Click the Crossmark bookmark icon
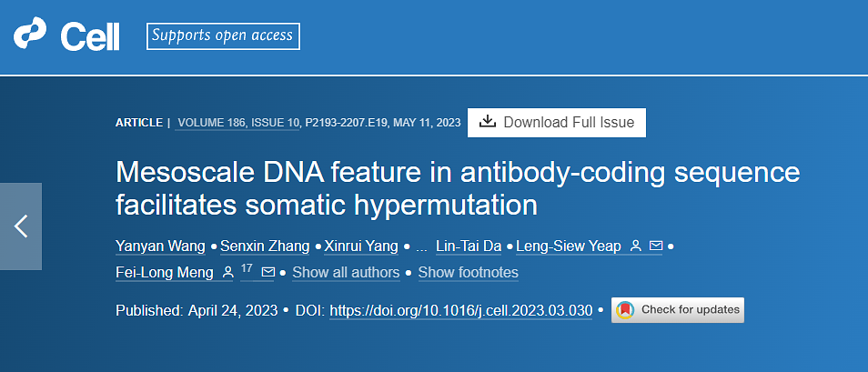868x372 pixels. (x=625, y=310)
